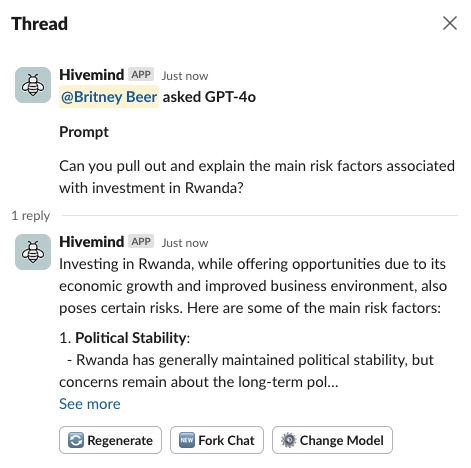Click the APP badge on the prompt message
Screen dimensions: 471x468
(141, 74)
